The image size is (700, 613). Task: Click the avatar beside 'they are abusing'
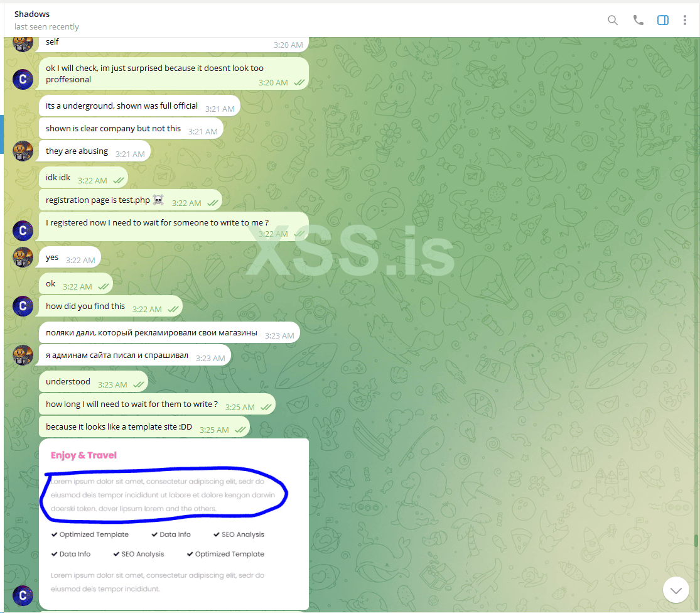pos(23,151)
